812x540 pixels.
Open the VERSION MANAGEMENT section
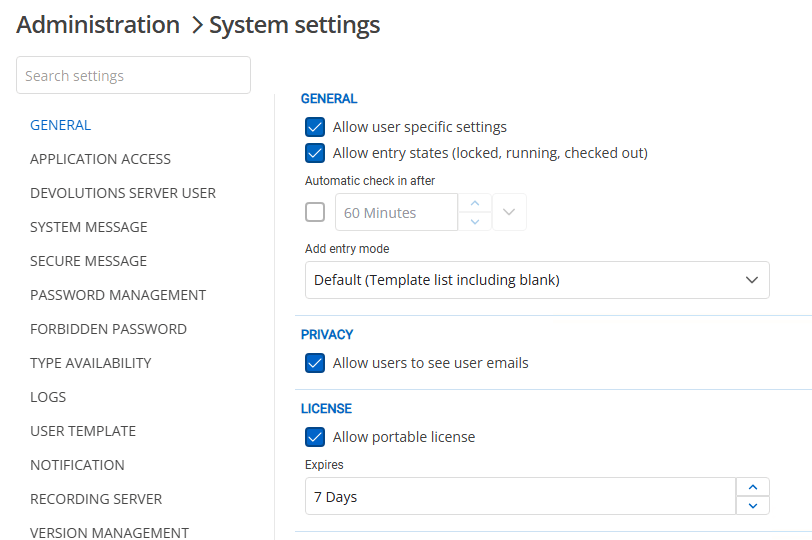pos(109,533)
